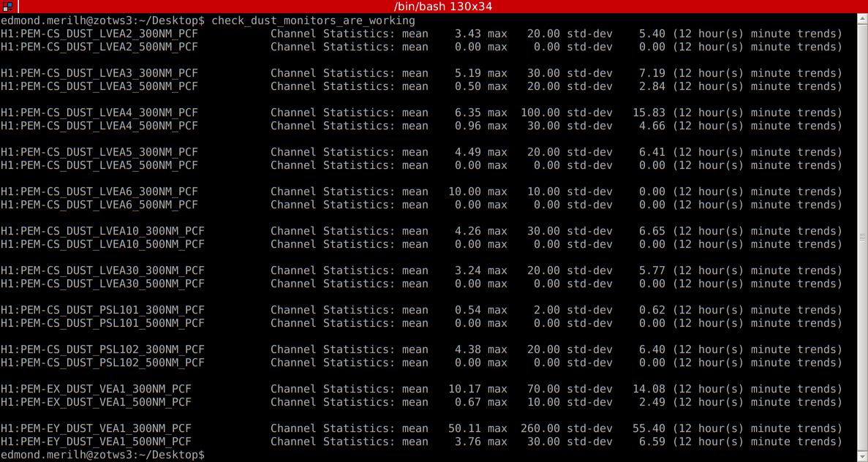Click the max value 100.00
This screenshot has height=462, width=868.
(x=540, y=113)
